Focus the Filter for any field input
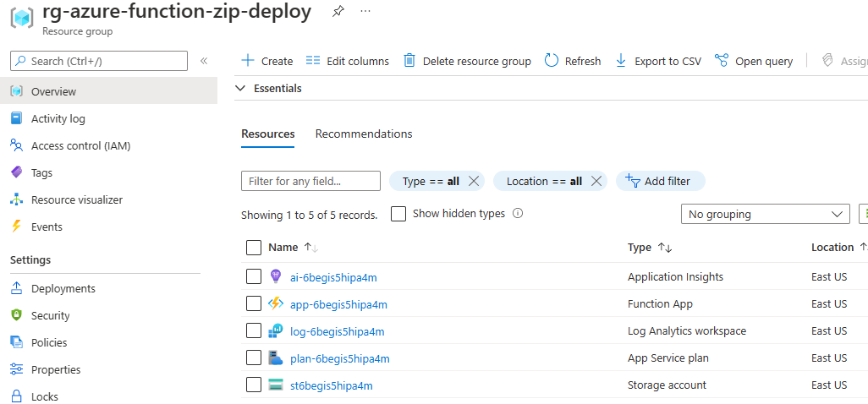868x404 pixels. coord(311,181)
